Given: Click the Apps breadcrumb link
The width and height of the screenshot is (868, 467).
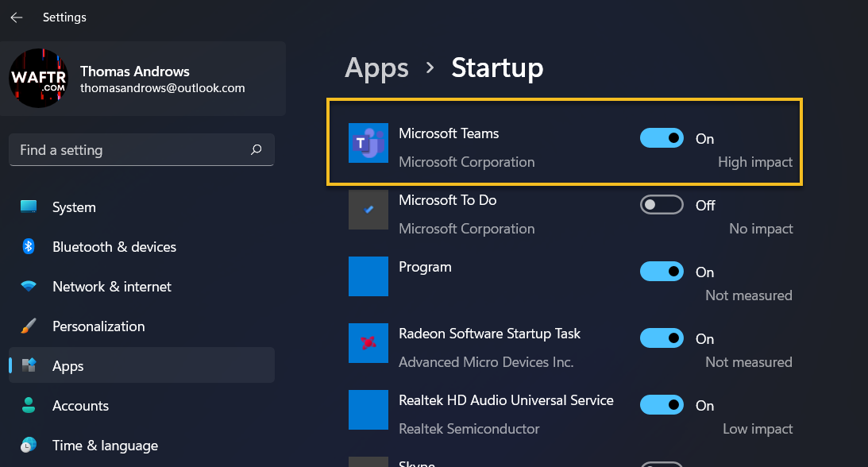Looking at the screenshot, I should (376, 68).
